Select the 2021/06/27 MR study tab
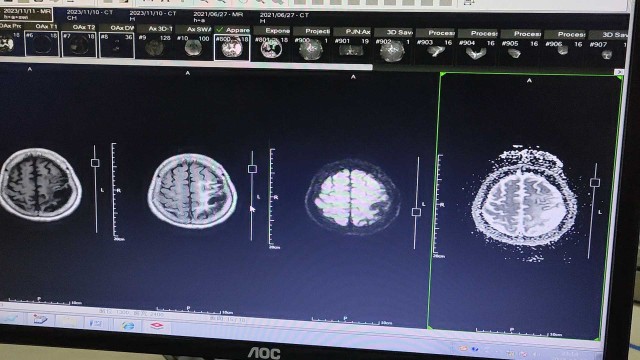The image size is (640, 360). 218,17
